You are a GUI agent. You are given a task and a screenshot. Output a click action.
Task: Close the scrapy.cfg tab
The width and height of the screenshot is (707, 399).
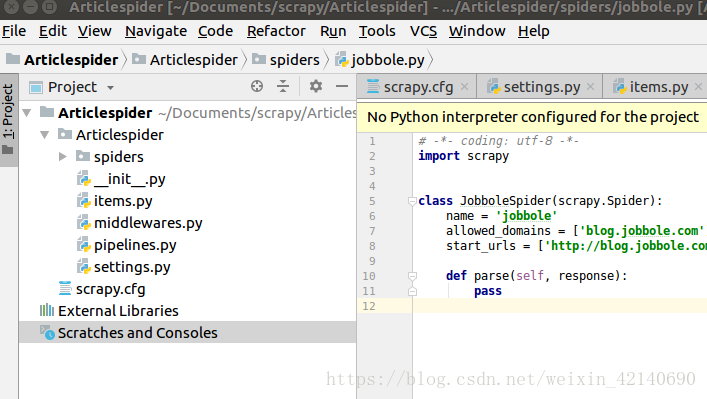tap(464, 86)
